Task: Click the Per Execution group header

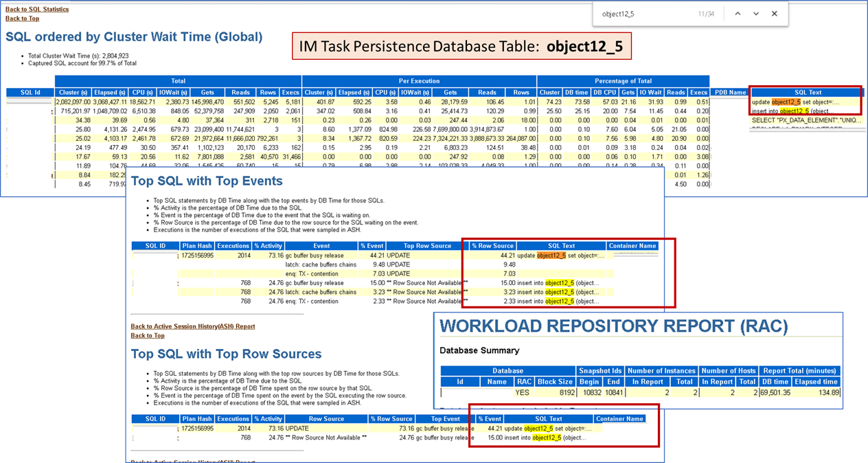Action: 420,81
